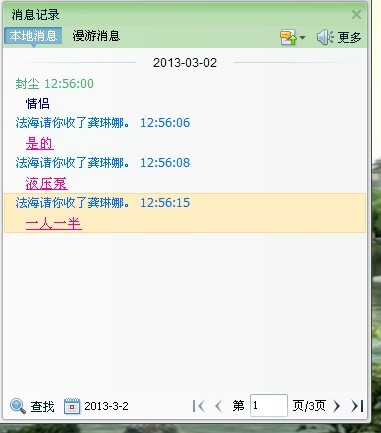This screenshot has width=381, height=433.
Task: Open the 更多 menu
Action: [x=349, y=37]
